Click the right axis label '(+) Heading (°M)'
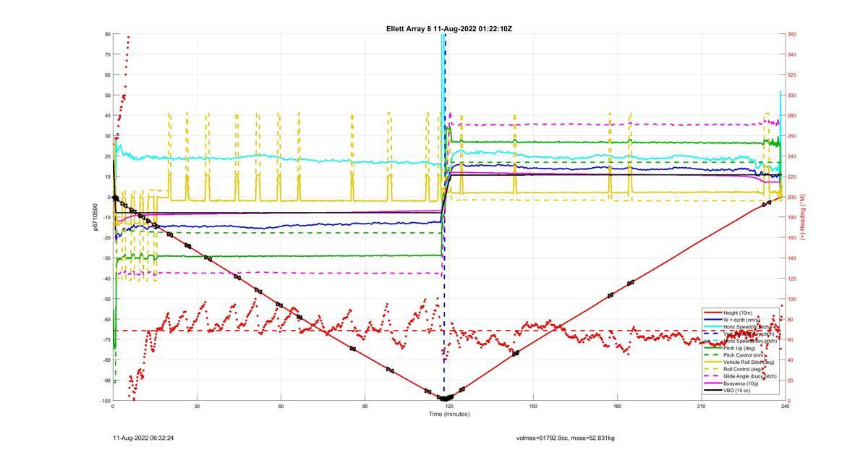This screenshot has height=450, width=868. 803,217
